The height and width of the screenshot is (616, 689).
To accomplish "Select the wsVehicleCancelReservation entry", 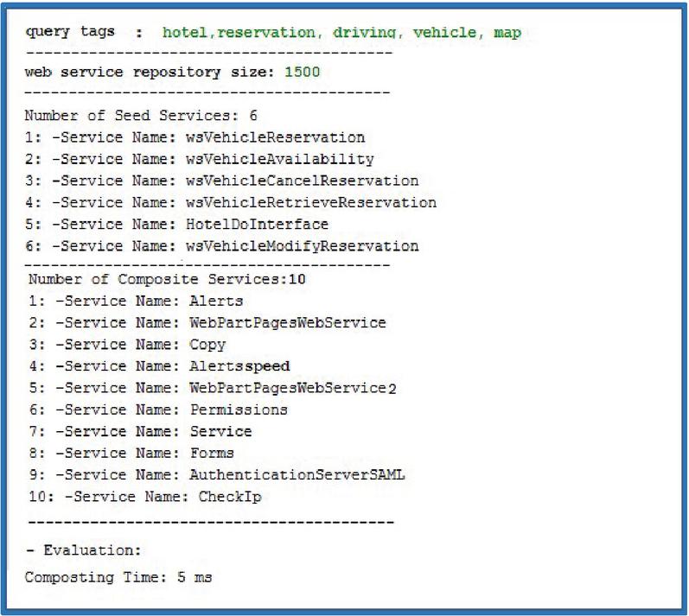I will point(302,181).
